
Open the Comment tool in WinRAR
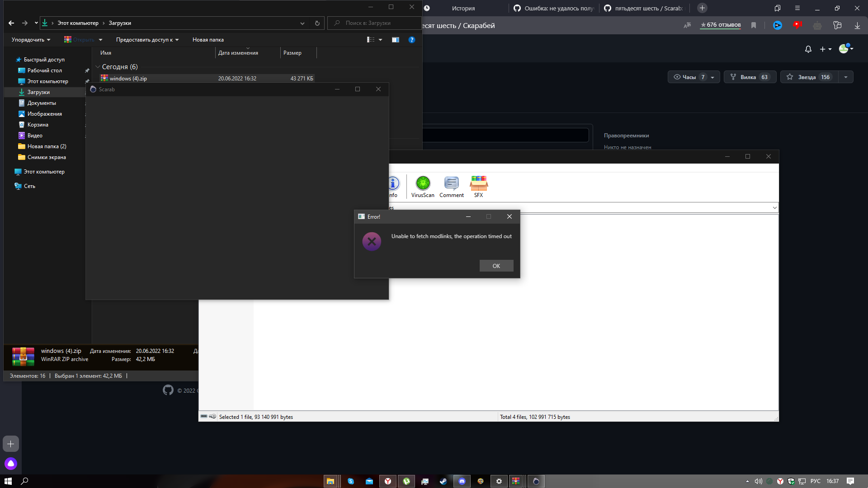[451, 187]
